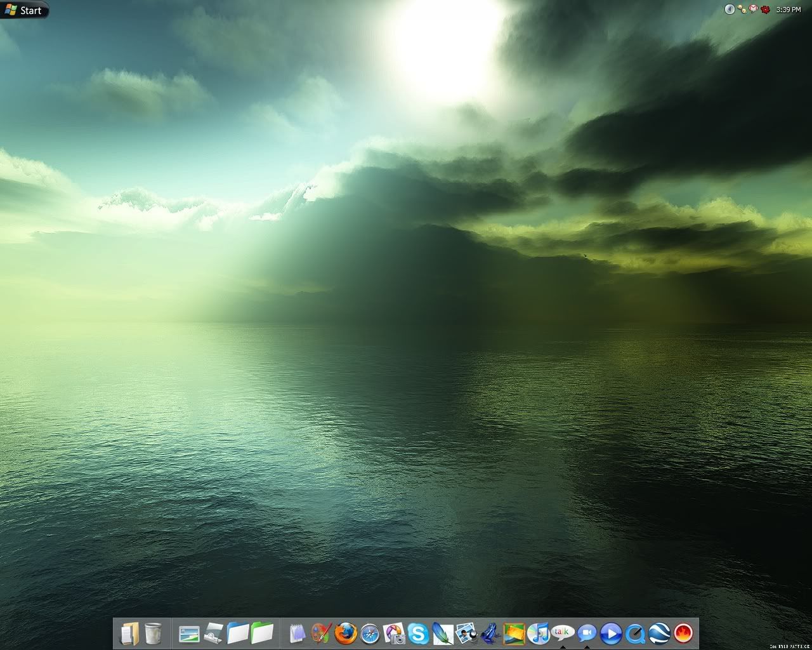
Task: Open the scanner dock icon
Action: (214, 633)
